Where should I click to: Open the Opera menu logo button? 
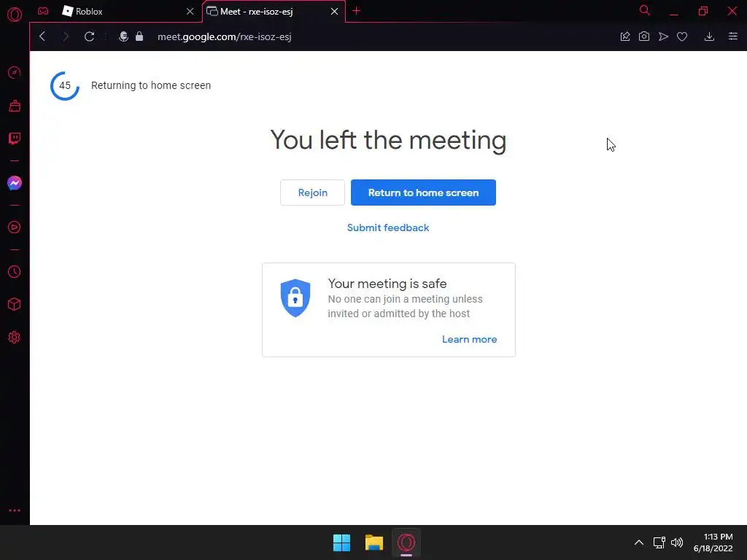pyautogui.click(x=15, y=15)
